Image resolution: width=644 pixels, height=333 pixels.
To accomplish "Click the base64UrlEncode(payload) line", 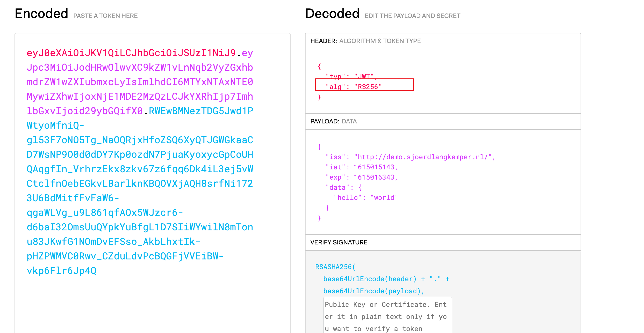I will [374, 291].
